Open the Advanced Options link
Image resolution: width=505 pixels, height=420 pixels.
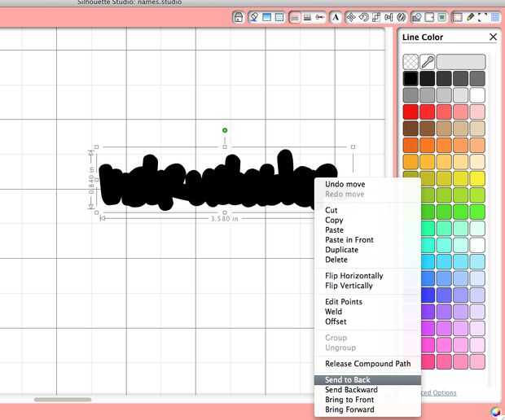click(439, 392)
